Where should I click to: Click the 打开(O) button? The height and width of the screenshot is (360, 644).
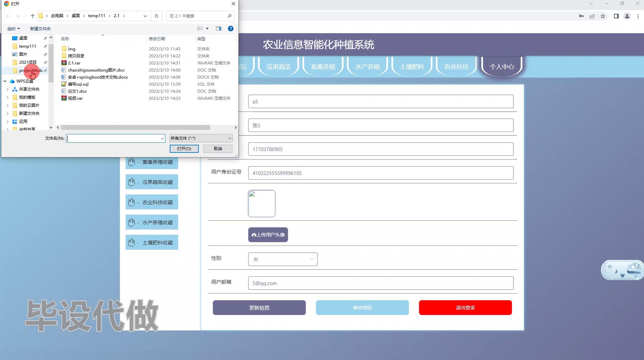pos(184,149)
